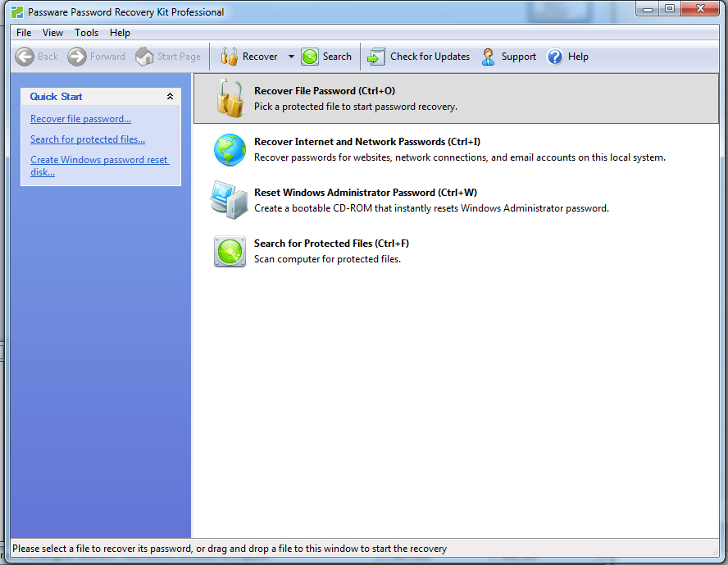This screenshot has height=565, width=728.
Task: Click the Help toolbar label
Action: tap(578, 57)
